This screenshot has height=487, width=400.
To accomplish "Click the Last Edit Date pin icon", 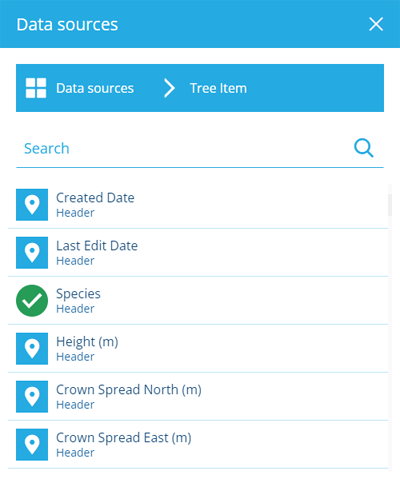I will click(x=32, y=253).
